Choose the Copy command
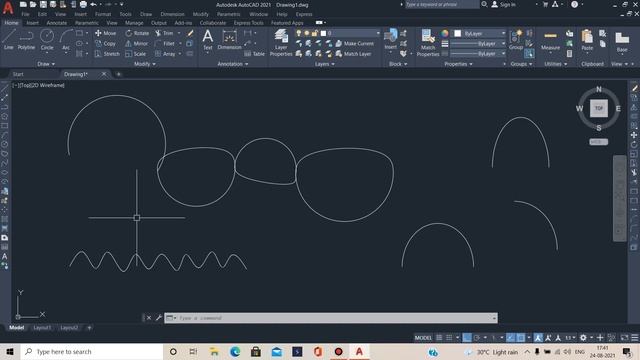Viewport: 640px width, 360px height. (x=106, y=43)
